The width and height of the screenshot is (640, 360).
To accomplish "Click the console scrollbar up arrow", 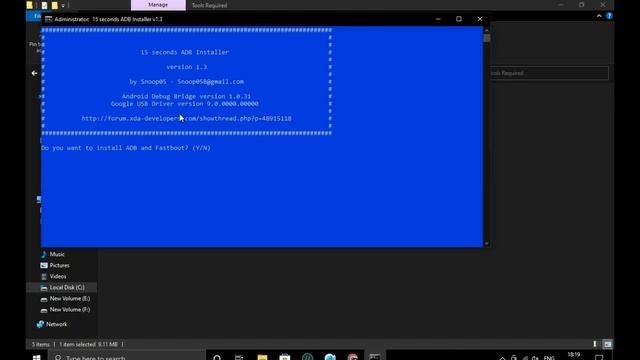I will coord(487,30).
